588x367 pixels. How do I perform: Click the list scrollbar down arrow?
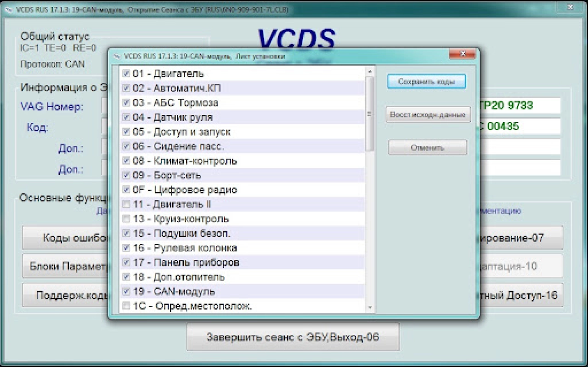(370, 308)
